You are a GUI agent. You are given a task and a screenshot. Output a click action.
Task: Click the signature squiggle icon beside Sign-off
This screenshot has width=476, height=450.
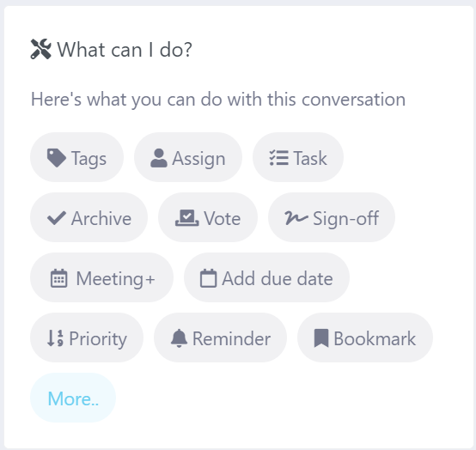(296, 218)
